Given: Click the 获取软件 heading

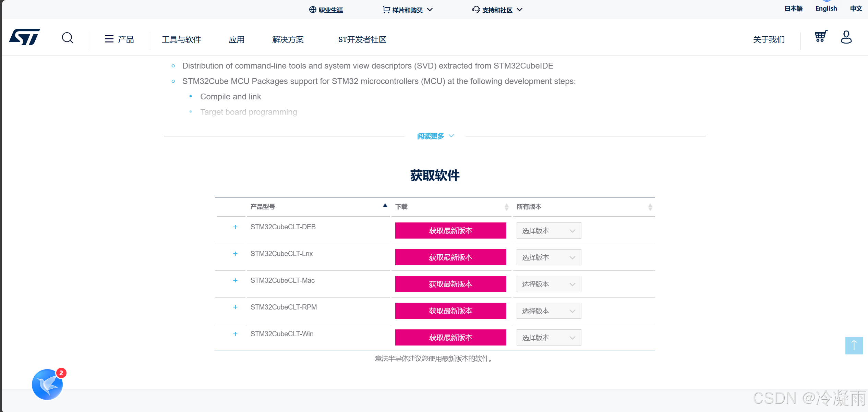Looking at the screenshot, I should (x=435, y=175).
